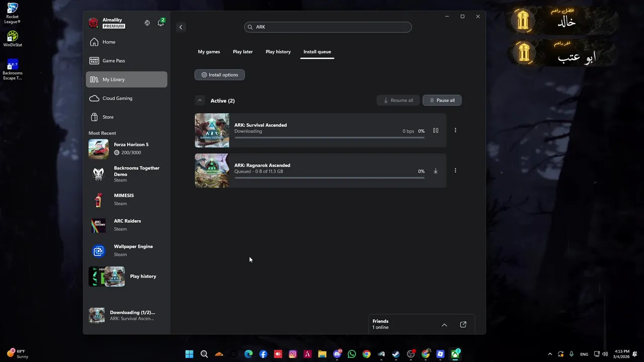
Task: Pop out the Friends panel window
Action: 463,325
